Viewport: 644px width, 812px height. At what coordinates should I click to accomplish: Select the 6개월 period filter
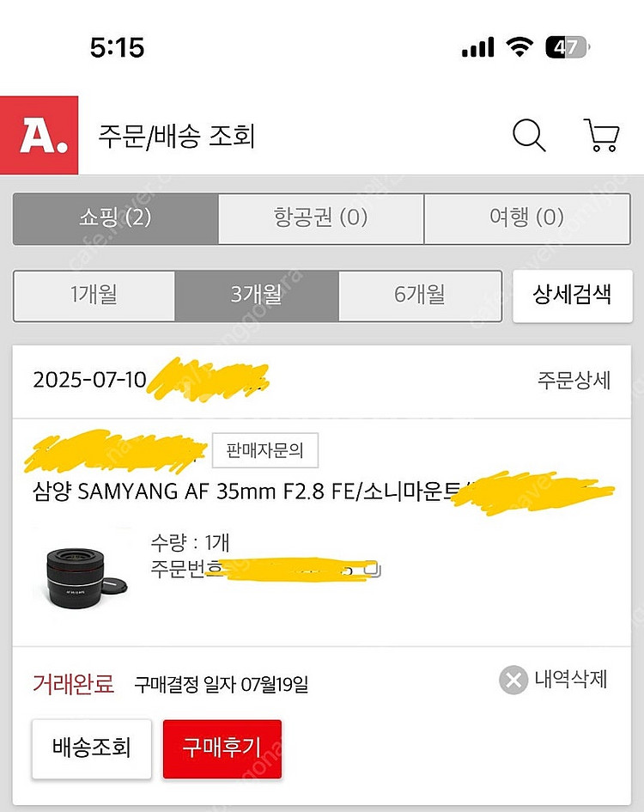420,296
